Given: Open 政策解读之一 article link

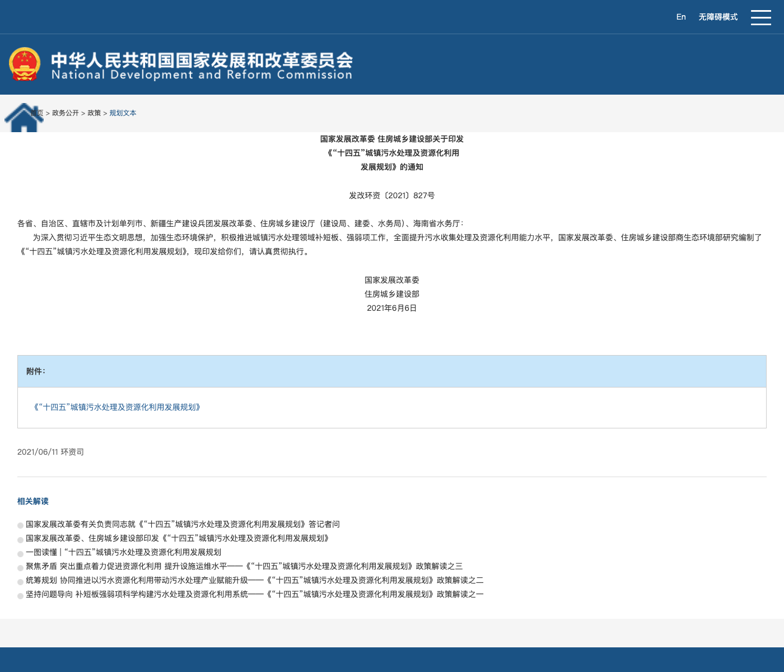Looking at the screenshot, I should [255, 594].
